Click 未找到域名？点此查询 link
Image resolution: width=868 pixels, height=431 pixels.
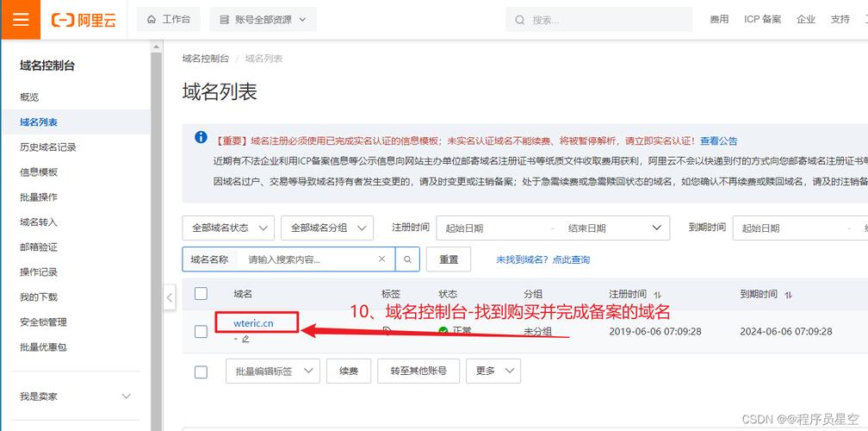543,259
